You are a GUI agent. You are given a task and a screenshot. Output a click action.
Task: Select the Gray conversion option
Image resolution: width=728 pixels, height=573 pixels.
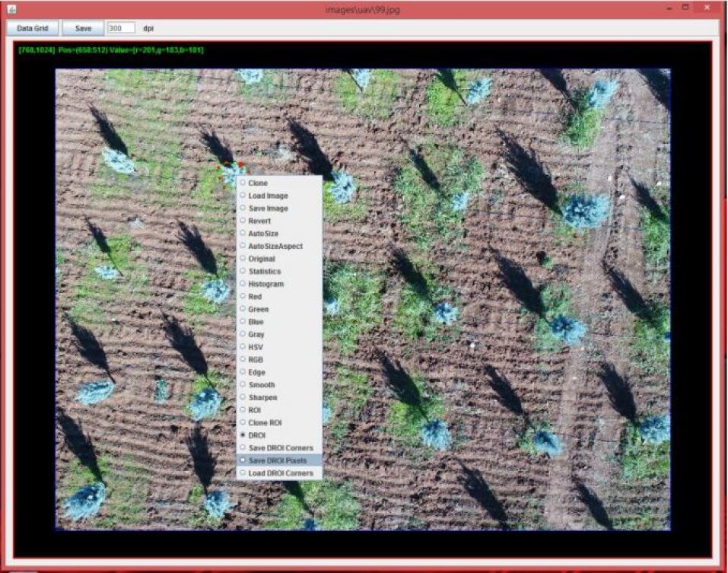pos(256,334)
